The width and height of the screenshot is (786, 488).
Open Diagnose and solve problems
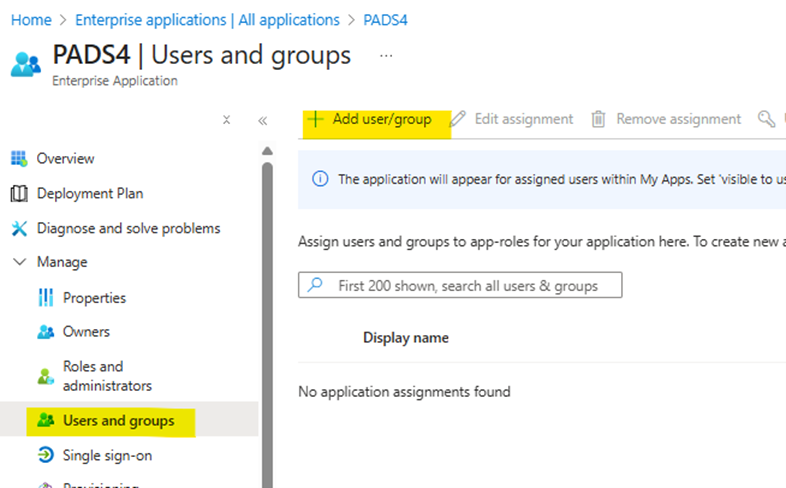point(129,228)
